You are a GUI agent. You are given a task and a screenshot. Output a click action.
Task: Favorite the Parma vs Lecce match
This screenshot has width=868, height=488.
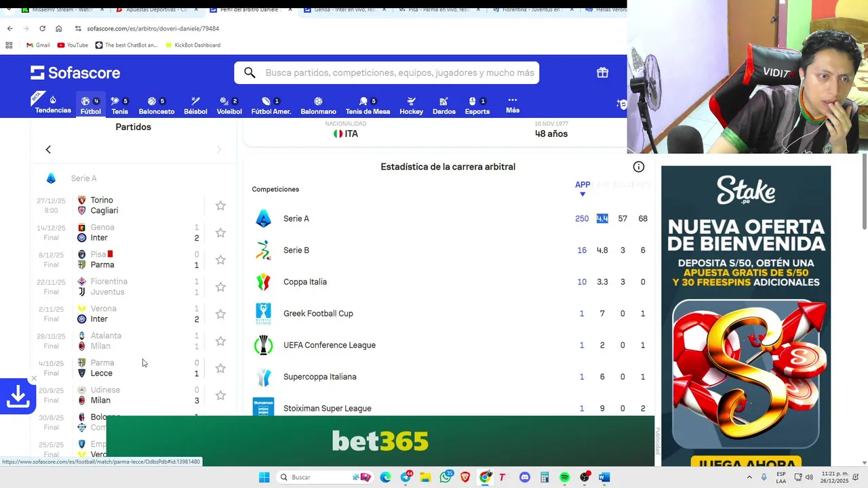click(x=220, y=368)
